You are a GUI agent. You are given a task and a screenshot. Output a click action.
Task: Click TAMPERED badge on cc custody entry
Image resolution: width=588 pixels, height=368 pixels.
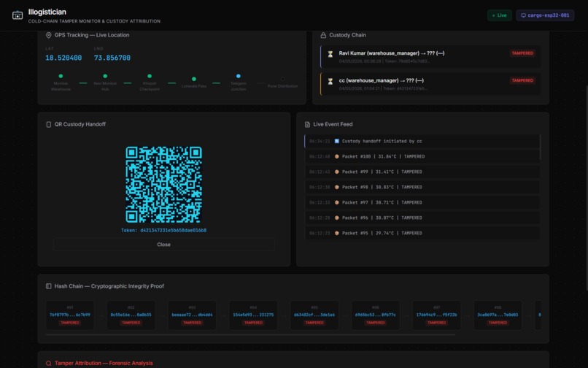(x=522, y=80)
